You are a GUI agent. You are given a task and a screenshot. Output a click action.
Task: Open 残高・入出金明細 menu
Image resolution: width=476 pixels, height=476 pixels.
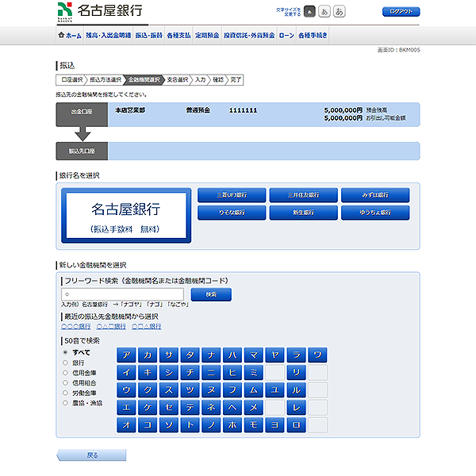point(108,36)
